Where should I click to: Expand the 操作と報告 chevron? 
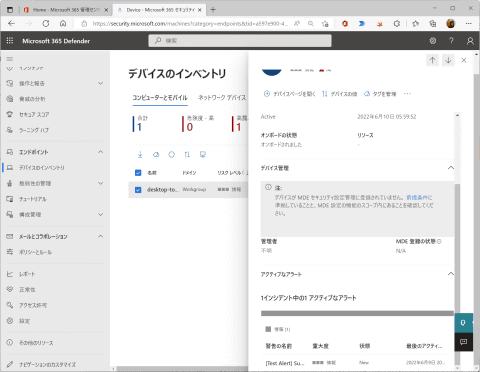[x=101, y=83]
